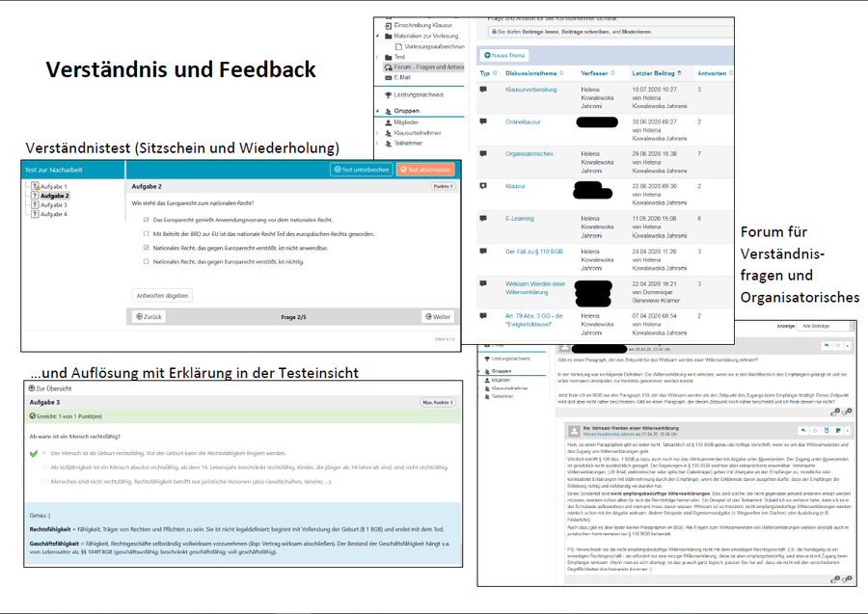Click reply arrow icon on 'Re: Wirksam Werden' post

[803, 430]
